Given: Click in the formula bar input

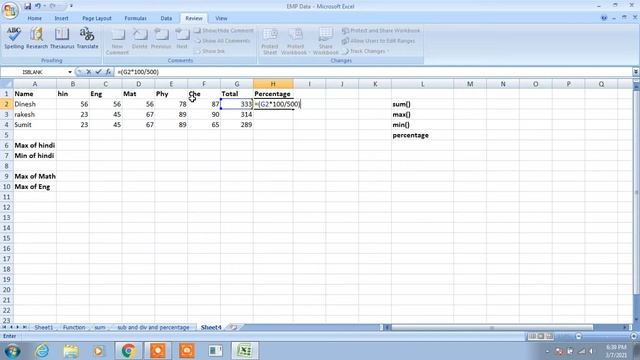Looking at the screenshot, I should coord(373,72).
